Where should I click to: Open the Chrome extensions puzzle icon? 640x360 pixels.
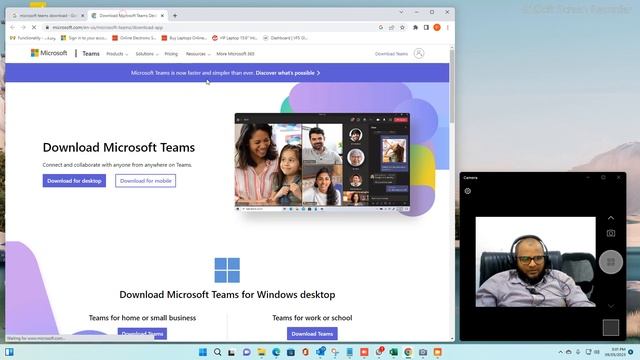pos(416,27)
